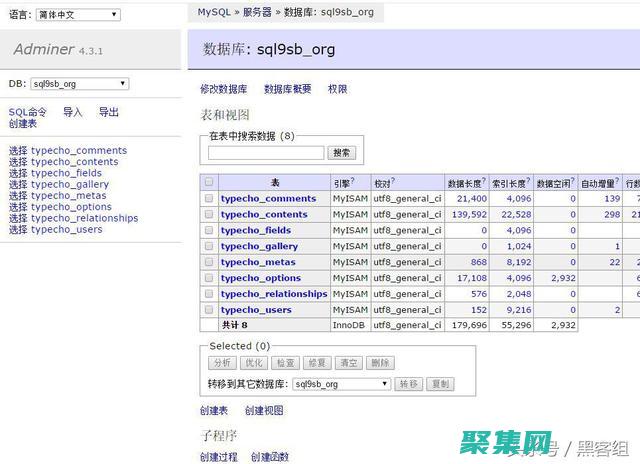640x464 pixels.
Task: Click the help mark beside 索引长度 header
Action: (x=528, y=181)
